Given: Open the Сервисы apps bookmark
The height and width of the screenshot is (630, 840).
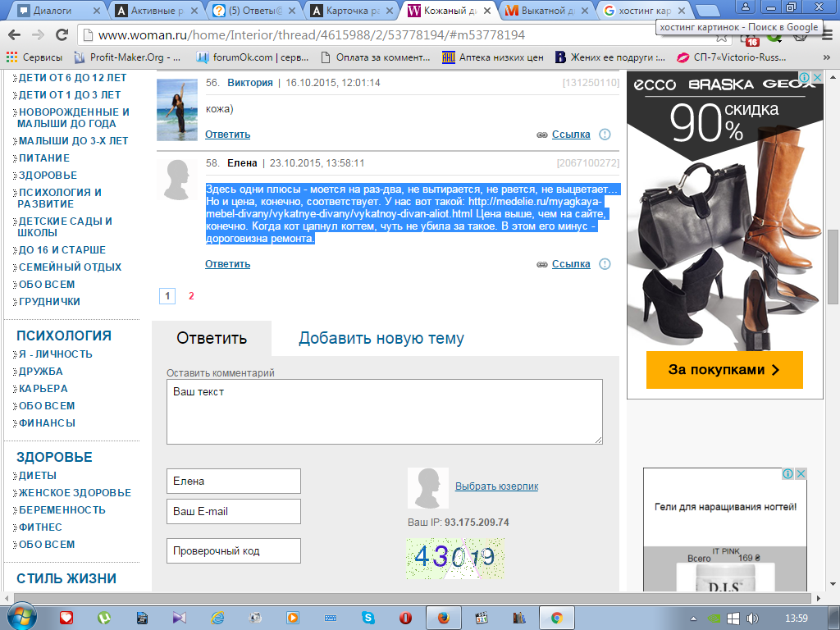Looking at the screenshot, I should click(34, 57).
